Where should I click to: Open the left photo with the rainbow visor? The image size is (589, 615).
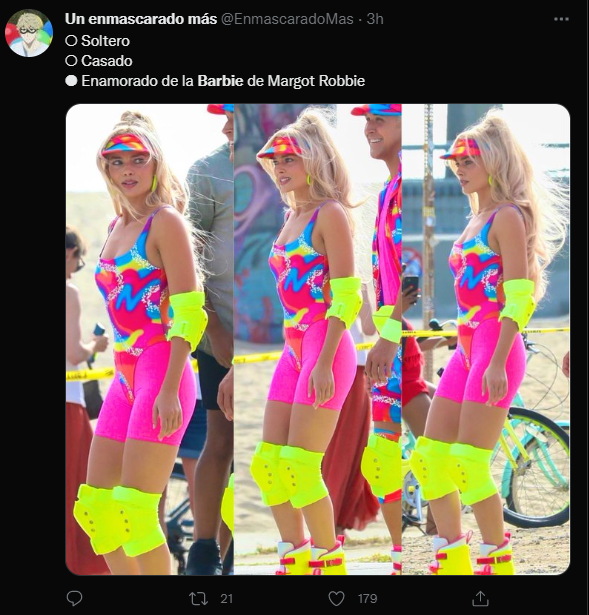point(149,339)
